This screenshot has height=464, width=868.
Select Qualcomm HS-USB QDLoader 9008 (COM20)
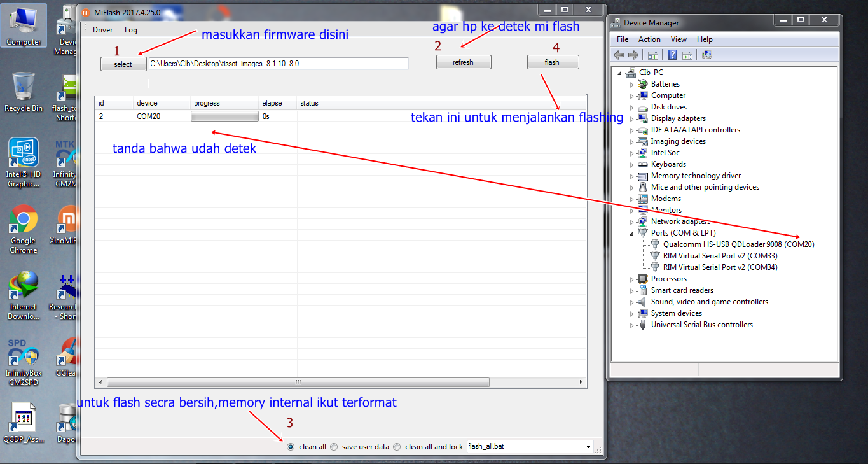738,244
